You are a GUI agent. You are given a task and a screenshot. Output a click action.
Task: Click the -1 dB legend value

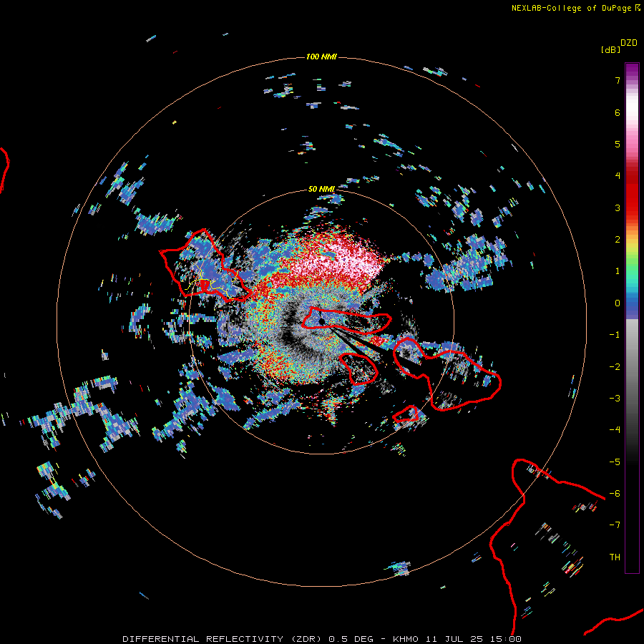pos(615,335)
